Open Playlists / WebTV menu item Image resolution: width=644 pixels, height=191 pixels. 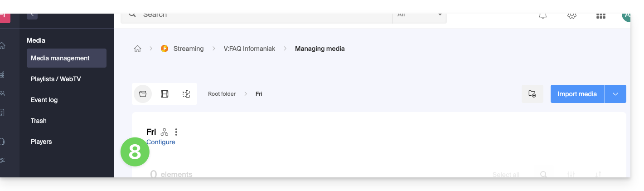56,79
